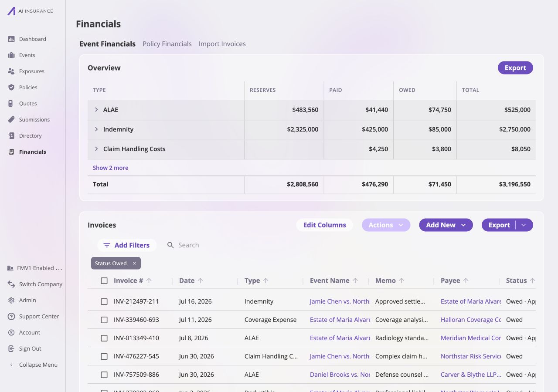Click the Sign Out icon
Viewport: 558px width, 392px height.
(x=11, y=349)
